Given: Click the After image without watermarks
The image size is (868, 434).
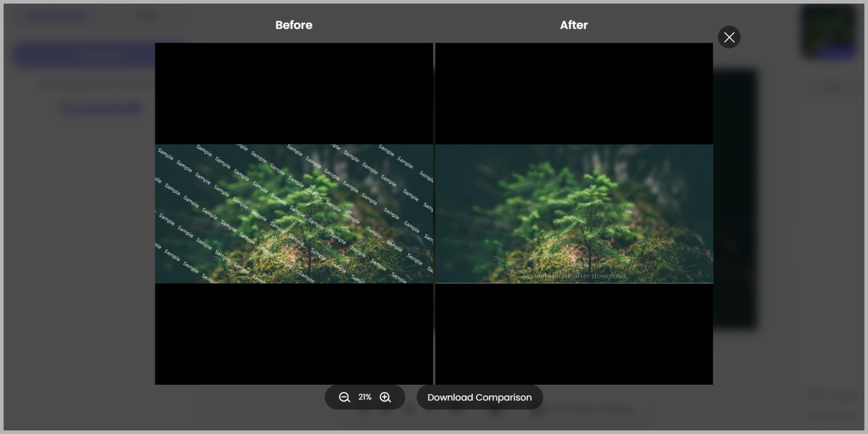Looking at the screenshot, I should click(x=574, y=214).
